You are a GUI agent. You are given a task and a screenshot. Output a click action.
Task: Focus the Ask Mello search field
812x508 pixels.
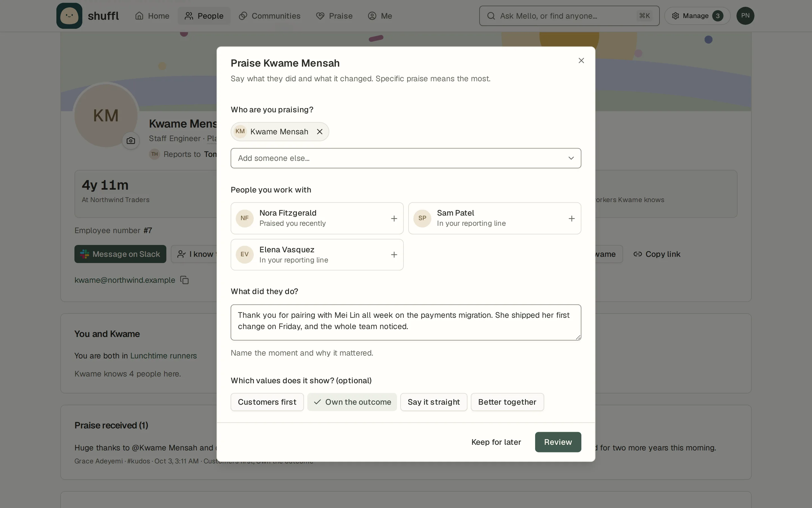click(x=569, y=16)
